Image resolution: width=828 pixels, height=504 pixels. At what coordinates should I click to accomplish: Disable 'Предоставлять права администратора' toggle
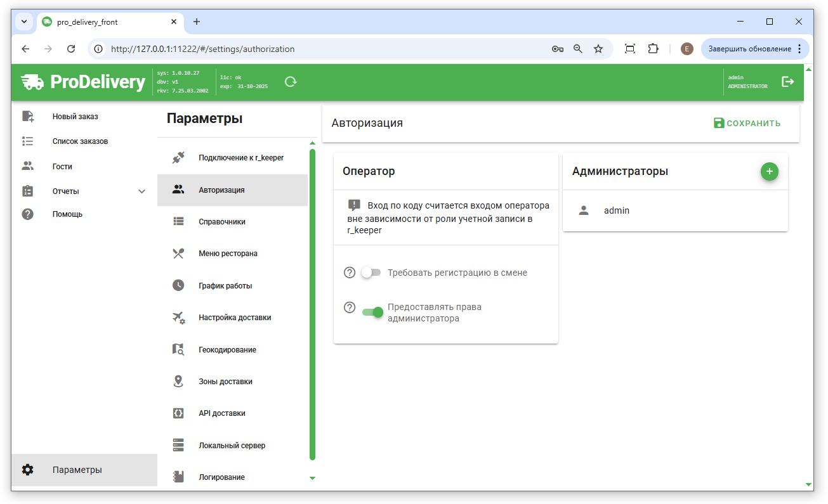tap(372, 312)
